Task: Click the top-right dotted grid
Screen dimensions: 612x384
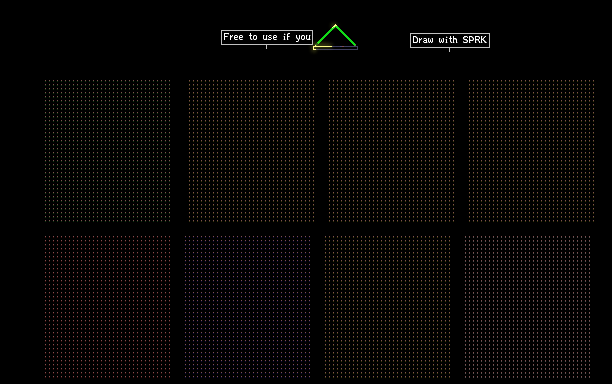Action: [531, 151]
